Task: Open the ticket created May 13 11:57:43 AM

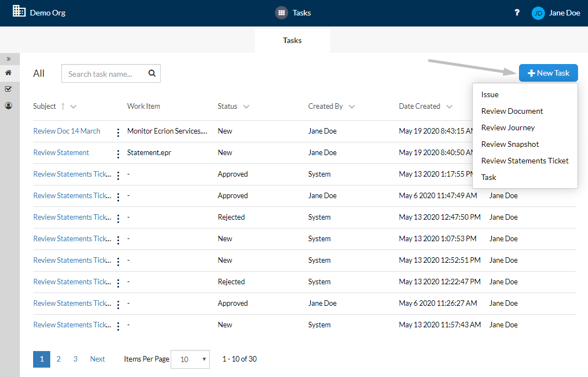Action: [x=72, y=325]
